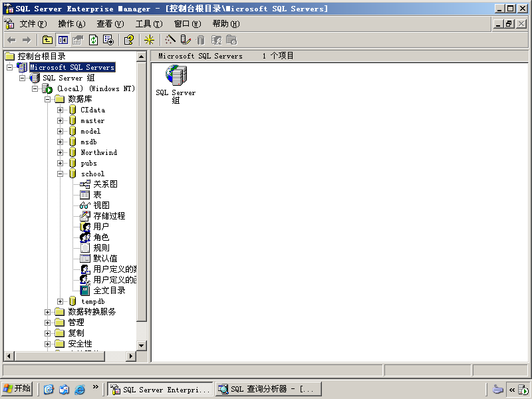
Task: Select the pubs database
Action: (88, 163)
